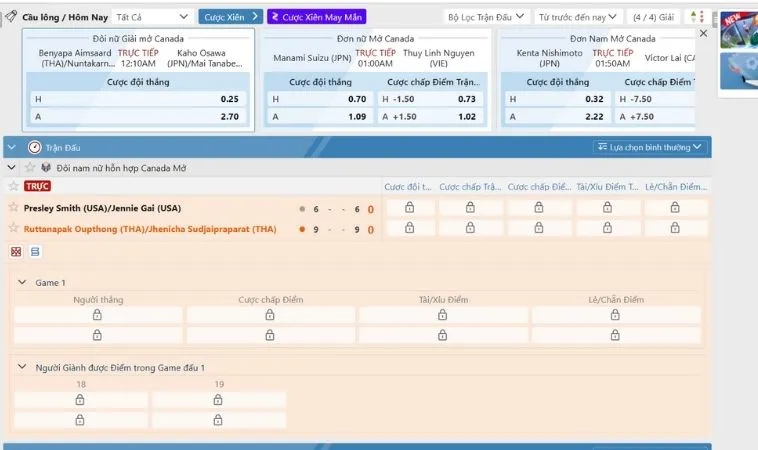This screenshot has height=450, width=758.
Task: Click the locked Người thắng odds in first row
Action: [97, 314]
